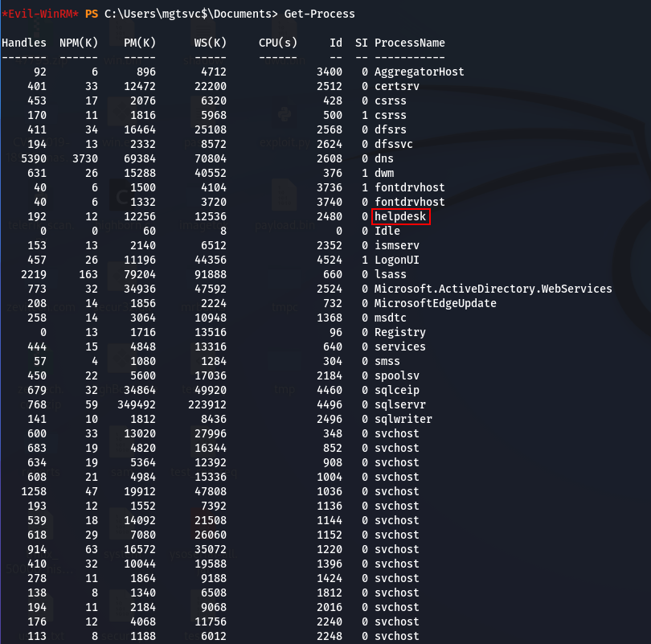This screenshot has width=651, height=644.
Task: Click the Get-Process command text
Action: click(x=319, y=14)
